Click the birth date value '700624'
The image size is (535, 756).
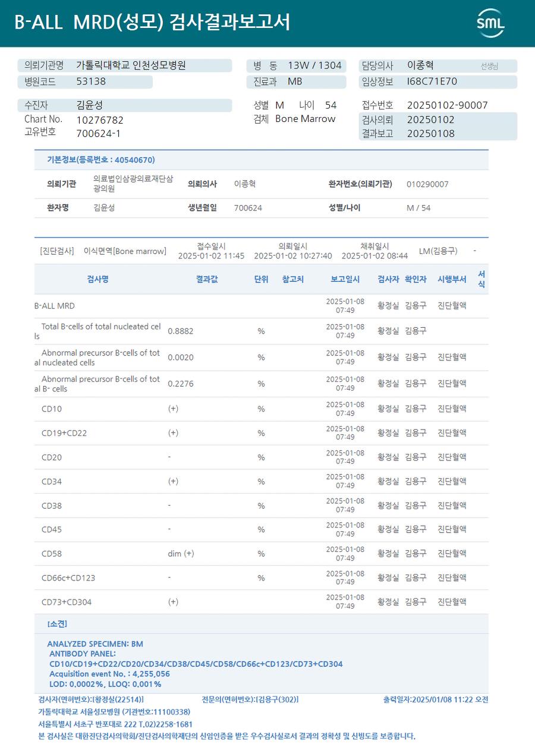248,208
